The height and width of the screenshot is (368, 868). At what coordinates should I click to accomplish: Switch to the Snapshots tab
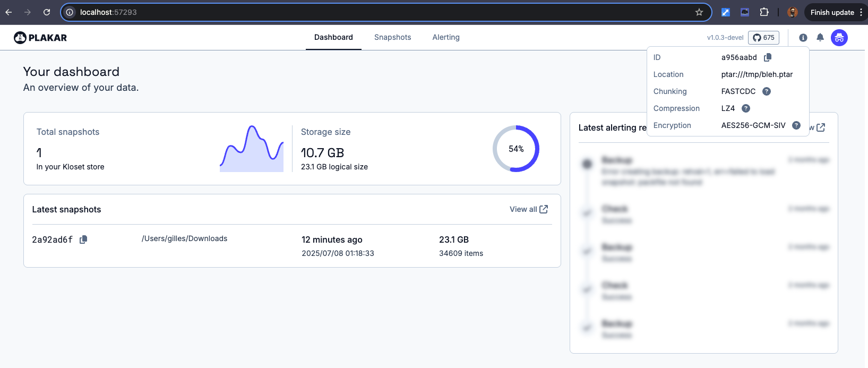coord(392,37)
